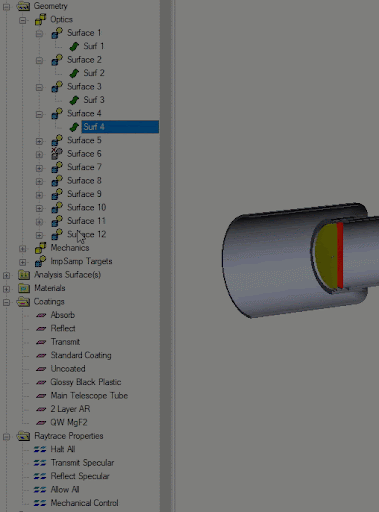Select Glossy Black Plastic coating
Viewport: 379px width, 512px height.
[x=86, y=382]
